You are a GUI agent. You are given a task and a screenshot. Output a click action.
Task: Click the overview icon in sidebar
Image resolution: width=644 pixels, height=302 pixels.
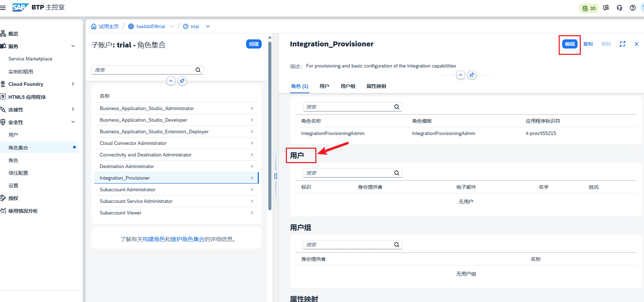tap(3, 33)
